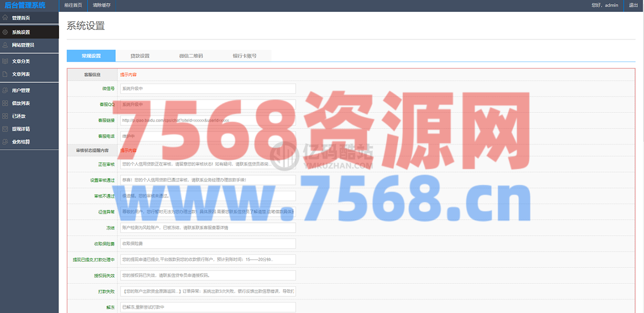Click the 收取保险费 text field
Viewport: 644px width, 313px height.
click(x=208, y=244)
